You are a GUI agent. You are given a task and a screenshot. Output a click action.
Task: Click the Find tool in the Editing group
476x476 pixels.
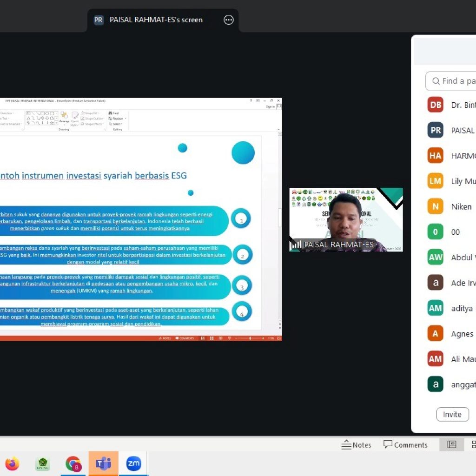(114, 113)
